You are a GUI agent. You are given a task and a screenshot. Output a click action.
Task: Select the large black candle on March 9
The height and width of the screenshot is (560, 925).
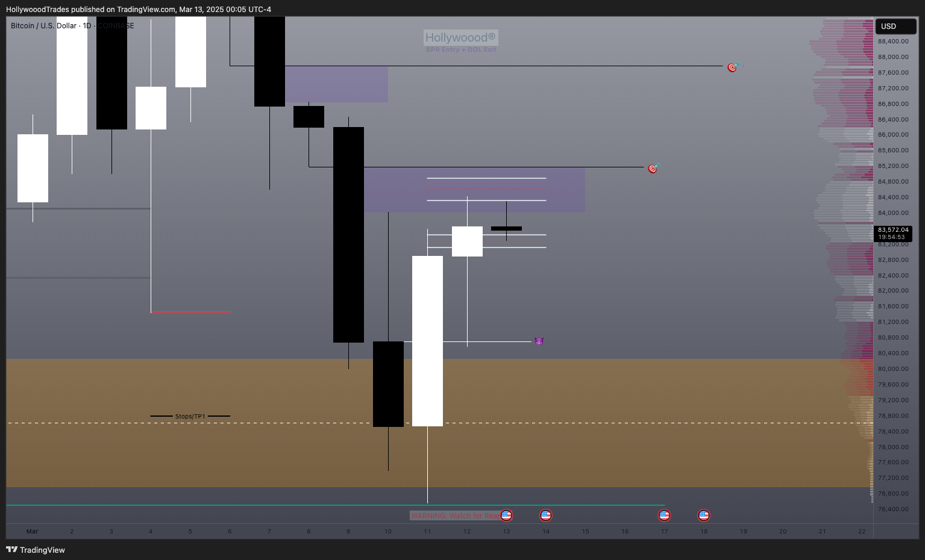(348, 235)
